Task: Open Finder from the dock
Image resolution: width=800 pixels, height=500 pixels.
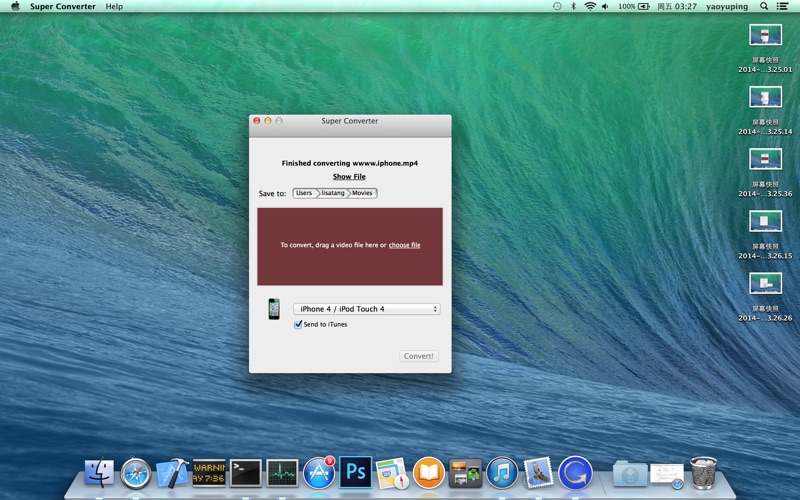Action: pyautogui.click(x=99, y=472)
